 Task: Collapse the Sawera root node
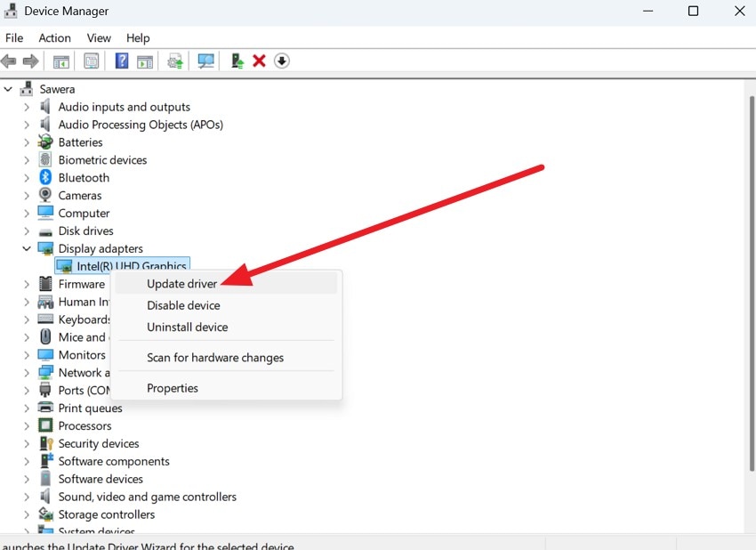(x=8, y=89)
